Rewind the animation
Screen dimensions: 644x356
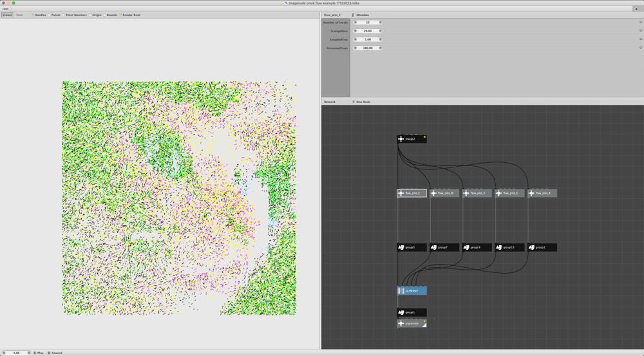[x=55, y=353]
